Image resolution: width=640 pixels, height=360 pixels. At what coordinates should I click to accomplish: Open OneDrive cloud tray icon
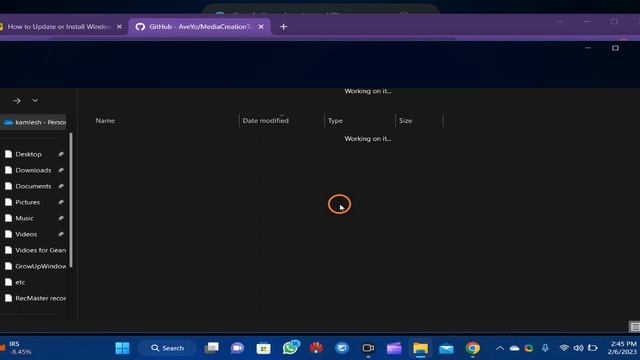(x=514, y=348)
